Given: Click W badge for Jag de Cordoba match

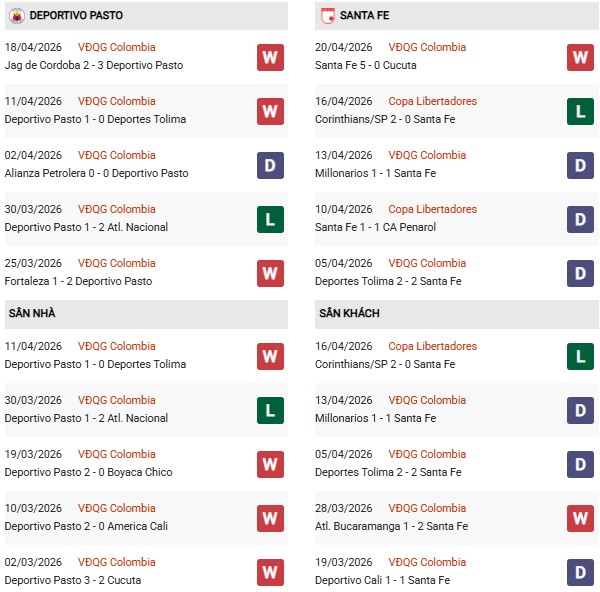Looking at the screenshot, I should 270,57.
